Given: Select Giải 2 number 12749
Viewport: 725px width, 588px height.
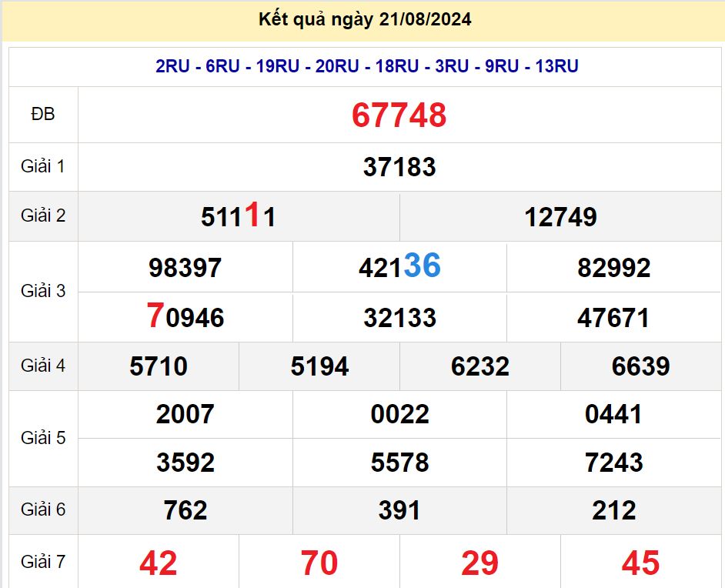Looking at the screenshot, I should click(x=560, y=217).
